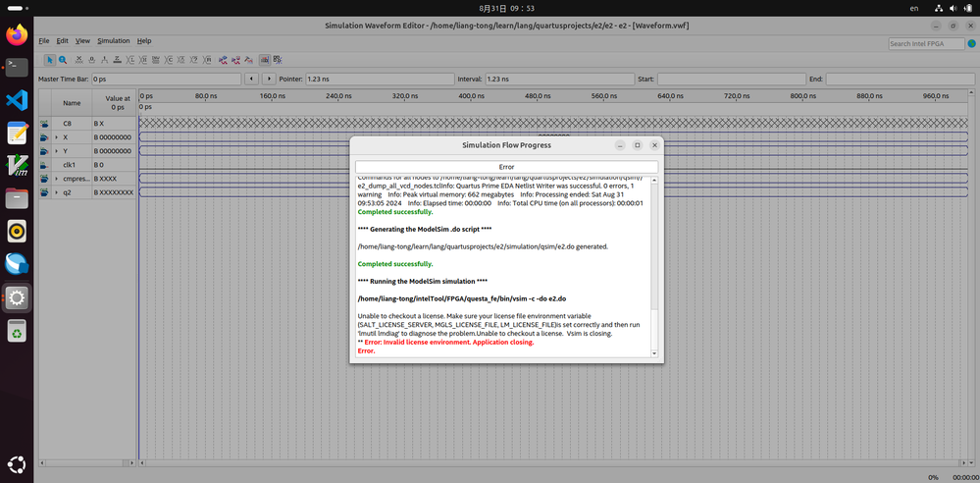
Task: Click the vsim command line in log
Action: point(462,298)
